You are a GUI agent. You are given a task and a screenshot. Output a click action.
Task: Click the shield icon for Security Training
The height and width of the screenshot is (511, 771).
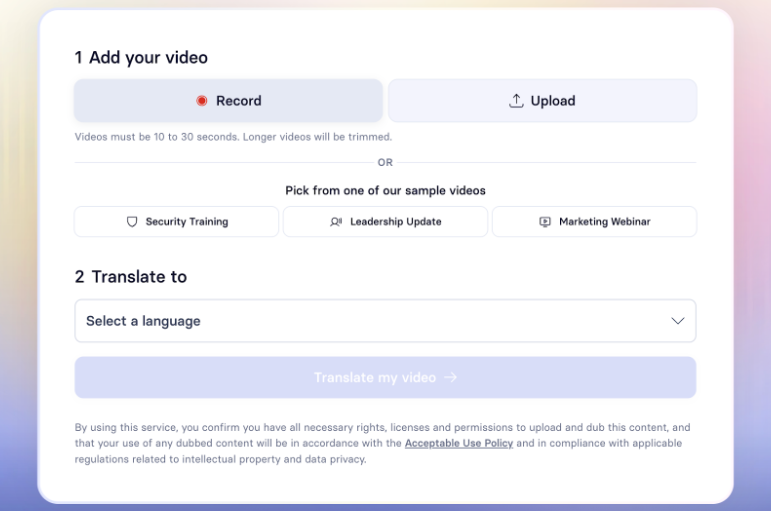click(x=132, y=222)
